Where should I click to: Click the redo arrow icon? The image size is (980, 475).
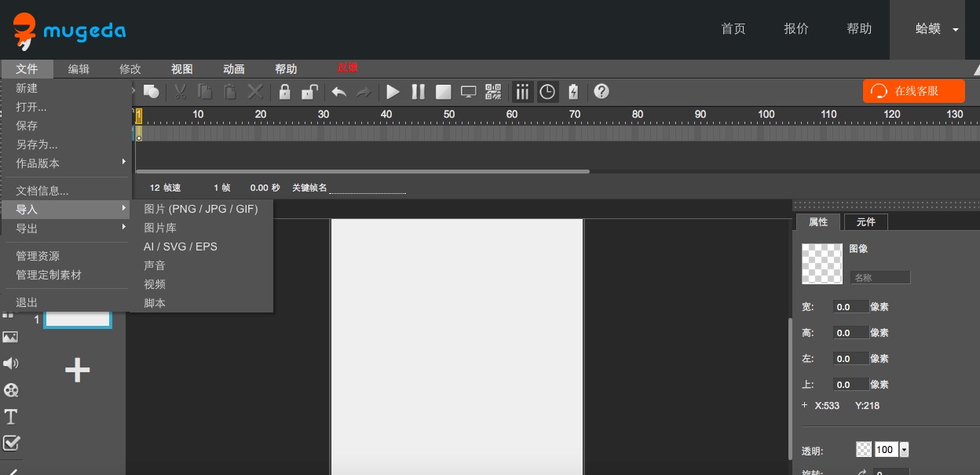point(364,92)
